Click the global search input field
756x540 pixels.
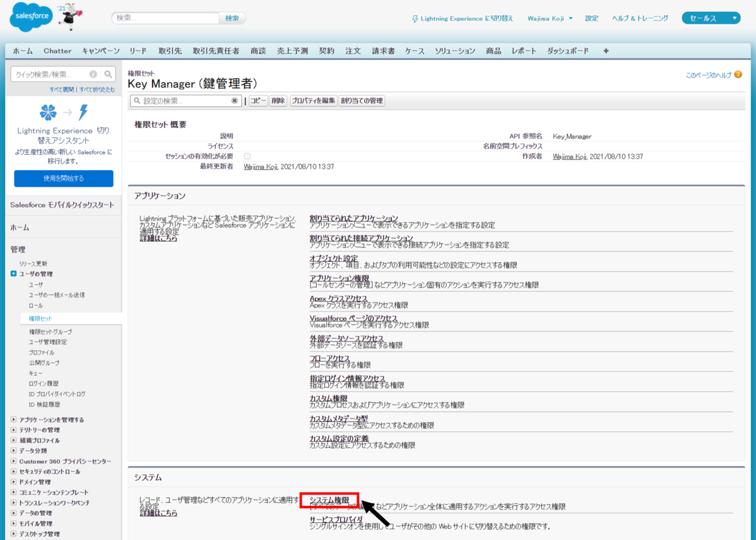[x=165, y=18]
